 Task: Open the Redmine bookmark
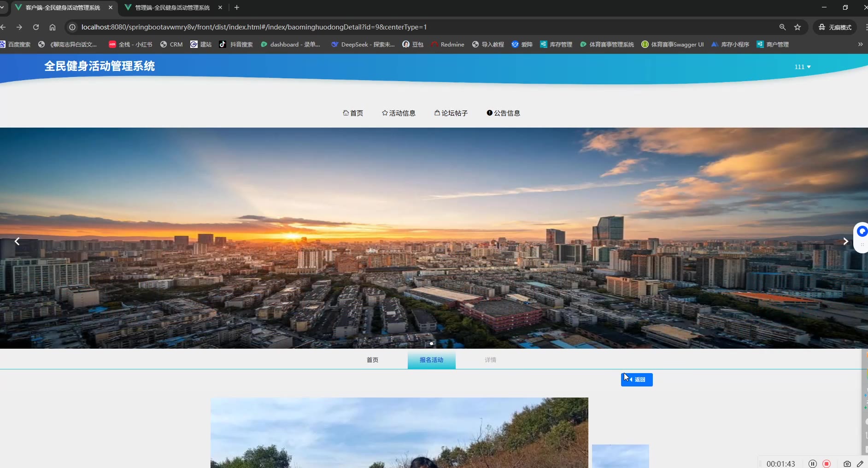coord(447,44)
